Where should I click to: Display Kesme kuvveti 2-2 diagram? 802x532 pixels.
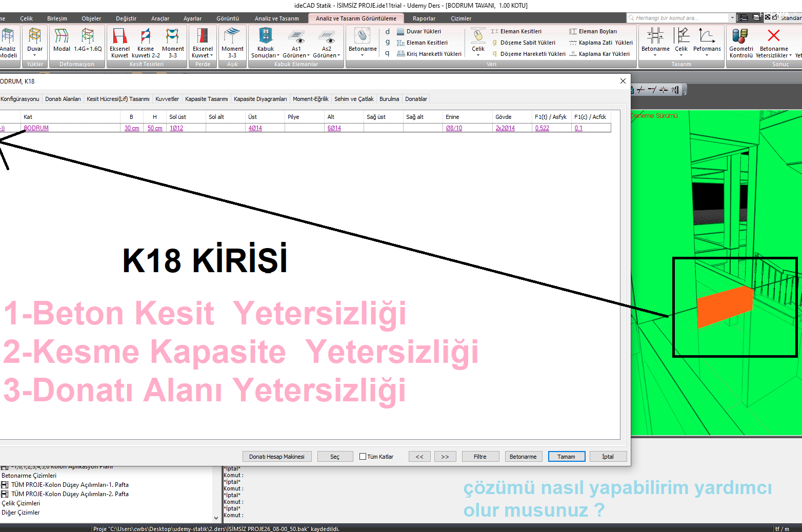coord(146,43)
